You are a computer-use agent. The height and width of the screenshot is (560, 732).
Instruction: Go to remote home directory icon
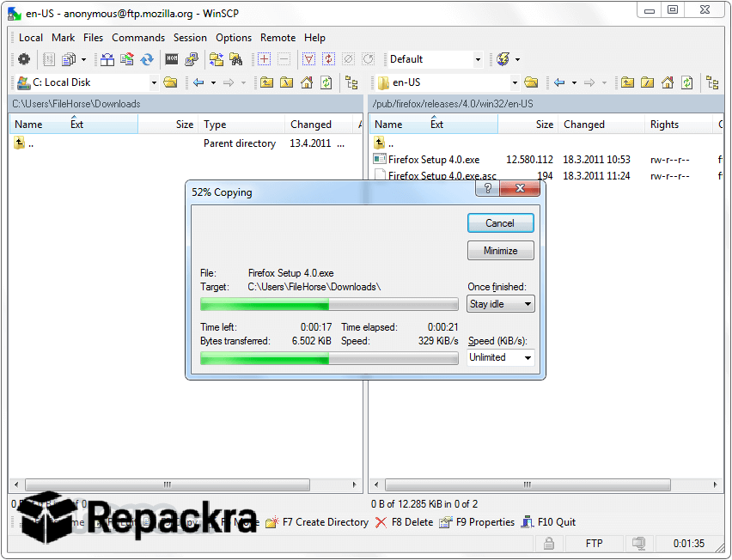667,82
